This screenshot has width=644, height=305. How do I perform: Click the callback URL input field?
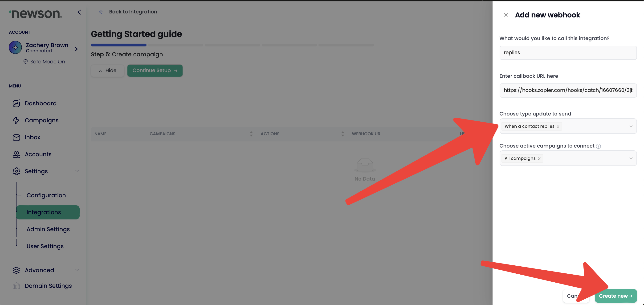tap(567, 90)
